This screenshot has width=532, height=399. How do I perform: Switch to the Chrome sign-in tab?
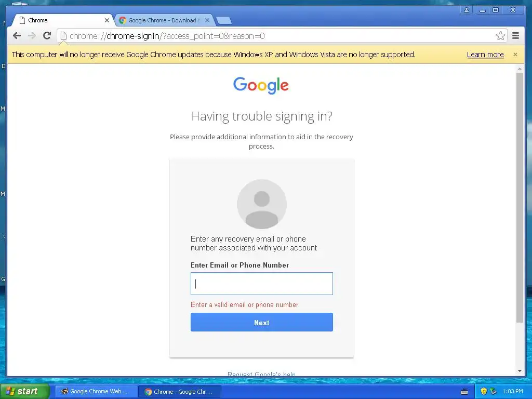(x=63, y=20)
